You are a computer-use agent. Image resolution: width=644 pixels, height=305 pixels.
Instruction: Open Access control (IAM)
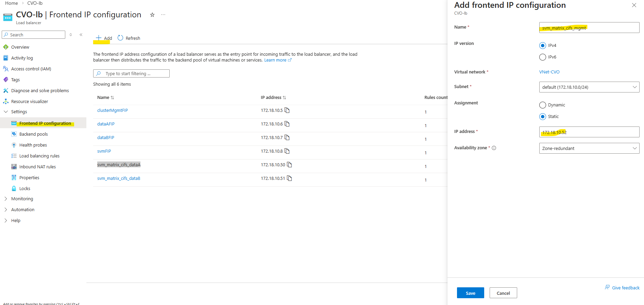pos(31,69)
